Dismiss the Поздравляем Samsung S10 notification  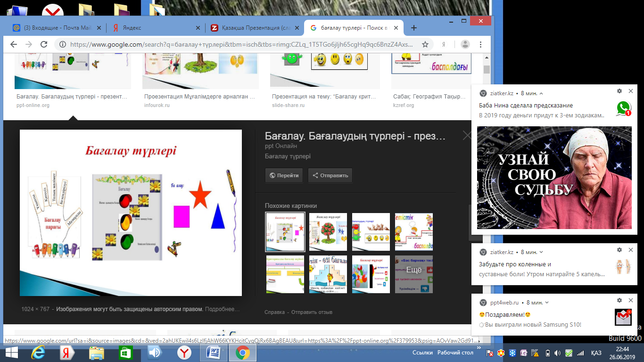pyautogui.click(x=630, y=300)
